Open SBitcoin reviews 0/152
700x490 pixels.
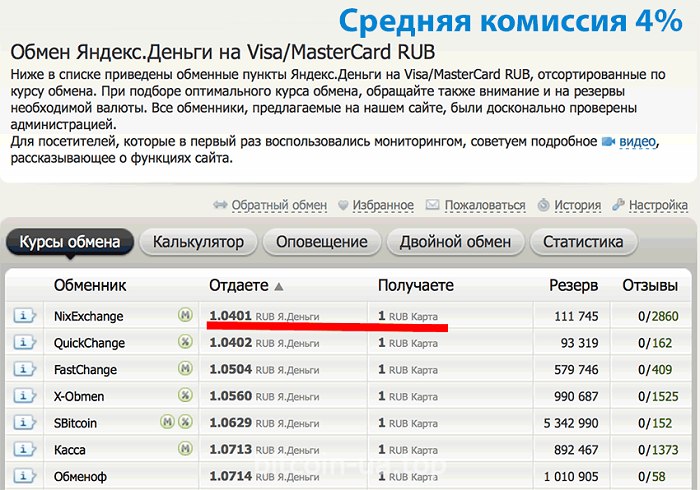tap(655, 424)
